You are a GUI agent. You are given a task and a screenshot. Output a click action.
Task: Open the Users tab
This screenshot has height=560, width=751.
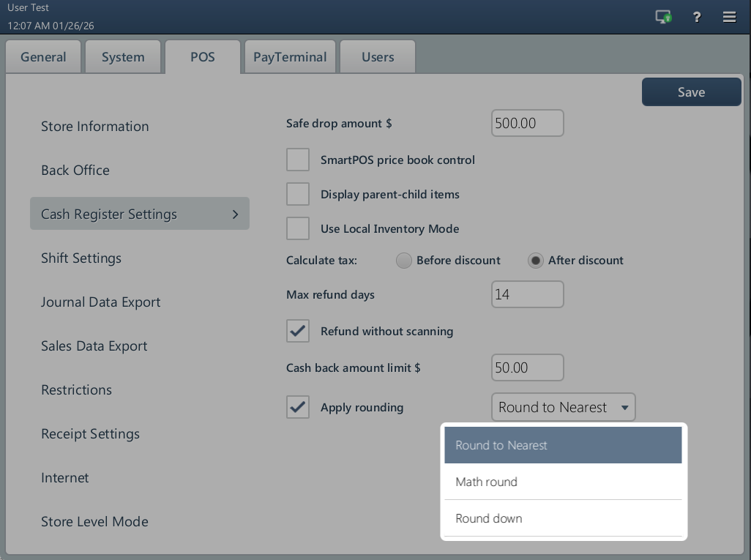[x=378, y=57]
